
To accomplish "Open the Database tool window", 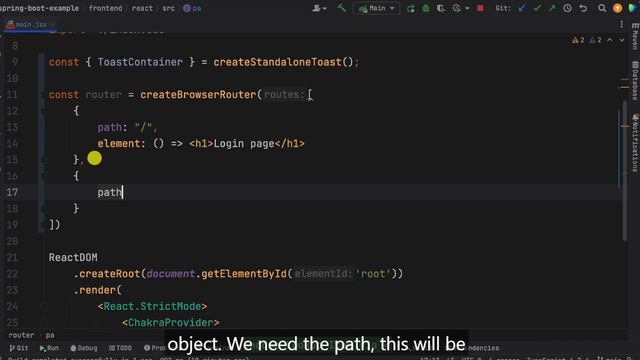I will point(635,80).
